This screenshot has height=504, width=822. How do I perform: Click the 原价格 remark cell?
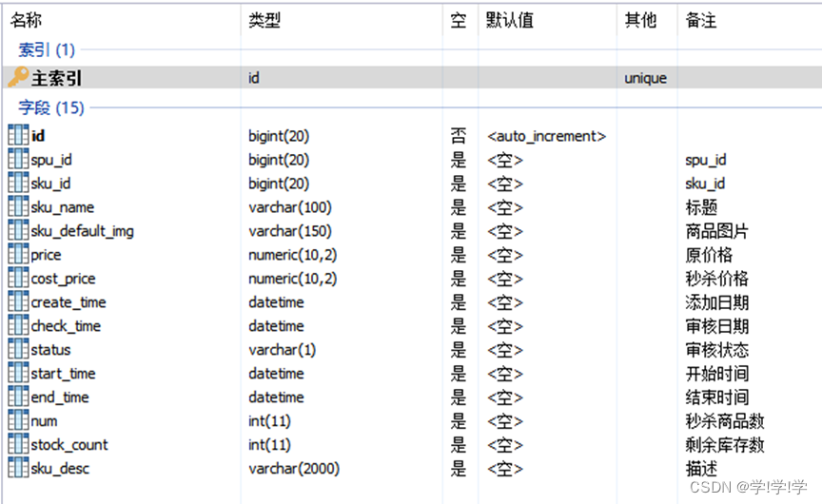click(x=709, y=255)
